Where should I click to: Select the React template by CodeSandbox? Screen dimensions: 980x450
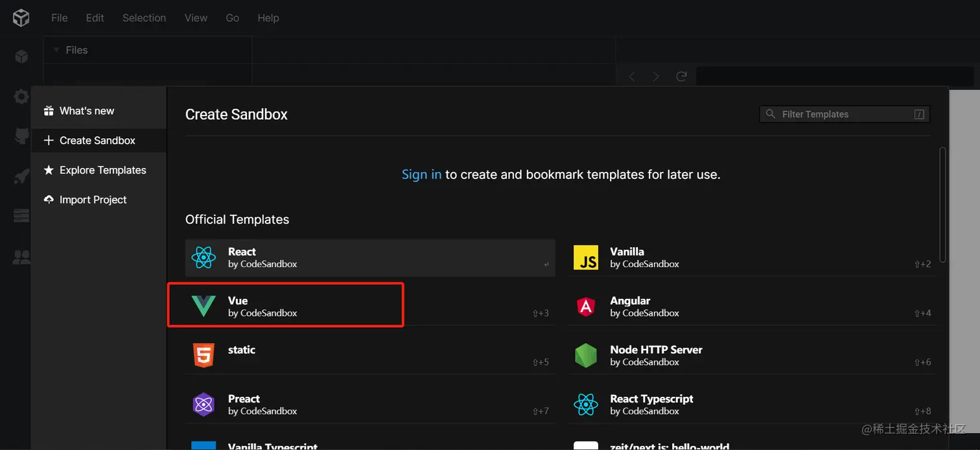[x=369, y=257]
